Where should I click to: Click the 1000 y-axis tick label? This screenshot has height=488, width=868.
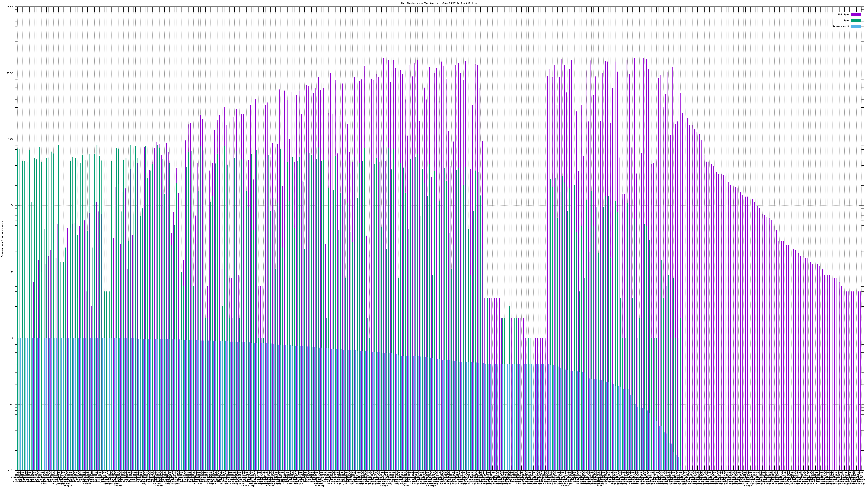point(11,139)
